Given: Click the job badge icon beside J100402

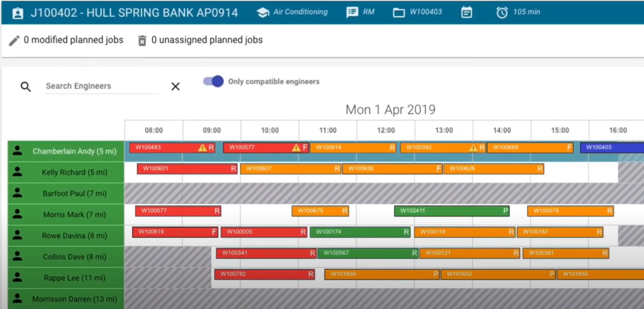Looking at the screenshot, I should coord(17,12).
